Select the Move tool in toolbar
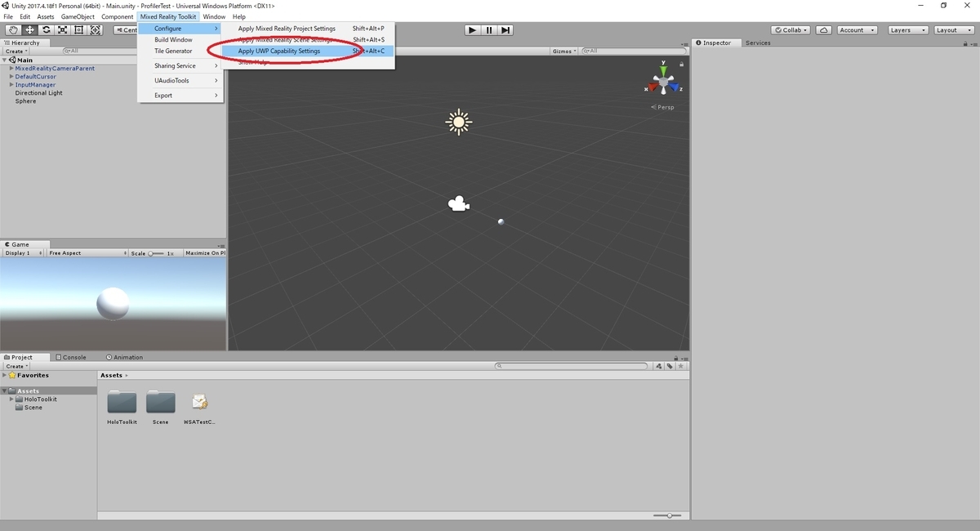The height and width of the screenshot is (531, 980). click(29, 30)
